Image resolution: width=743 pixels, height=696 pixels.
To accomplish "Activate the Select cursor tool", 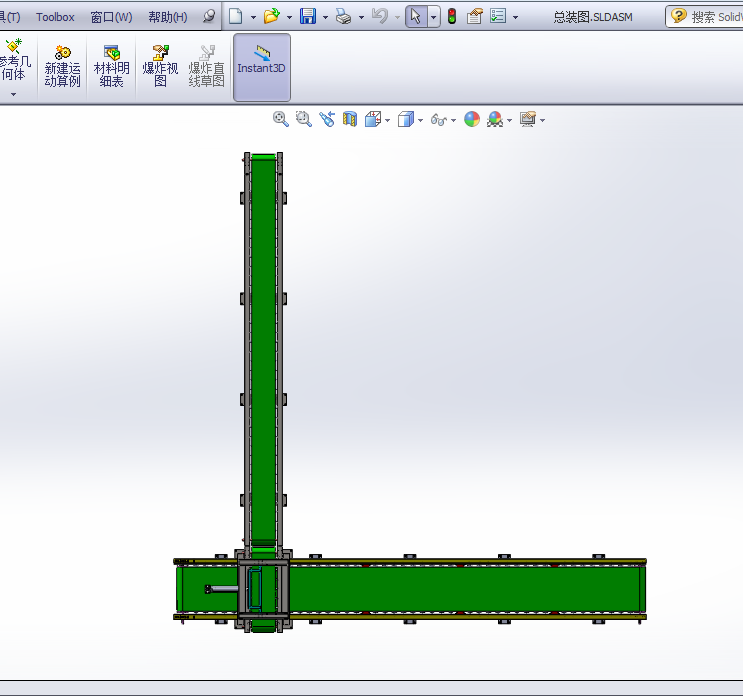I will point(416,17).
